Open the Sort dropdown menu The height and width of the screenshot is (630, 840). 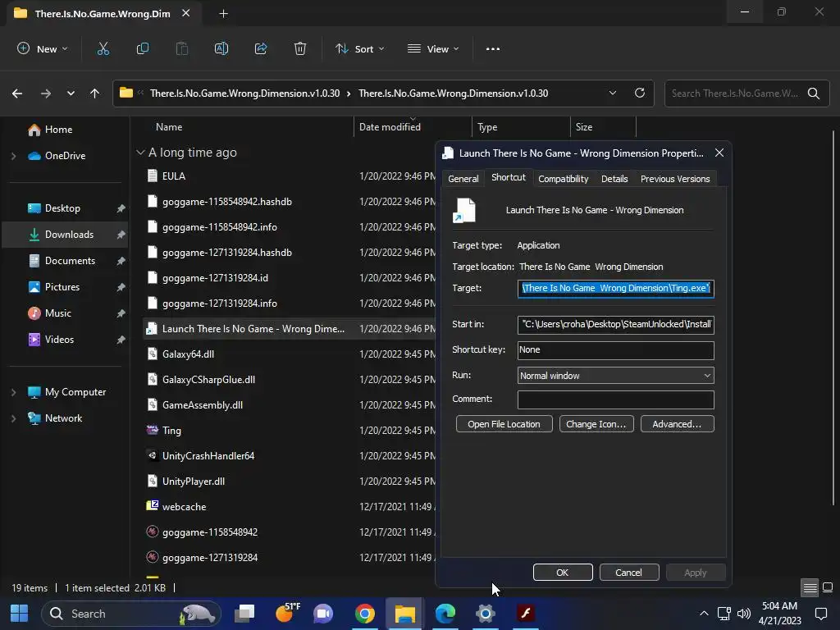click(360, 48)
